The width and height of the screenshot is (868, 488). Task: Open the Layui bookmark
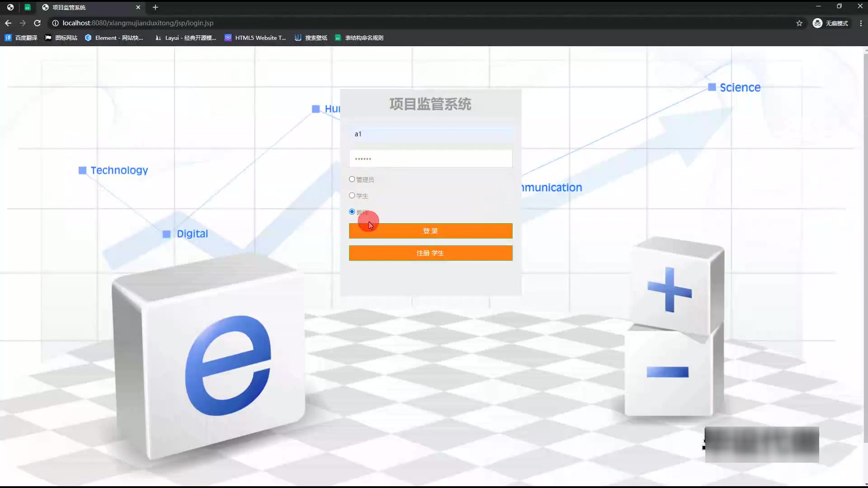(x=185, y=38)
